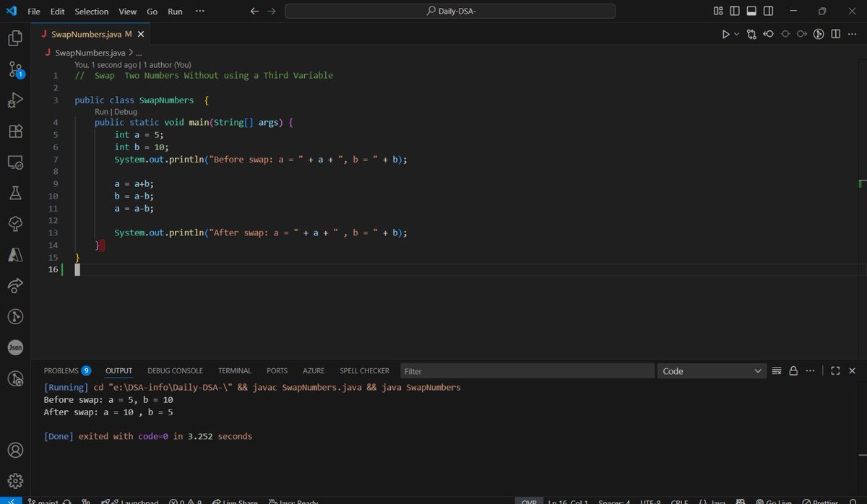Open editor More Actions ellipsis
Image resolution: width=867 pixels, height=504 pixels.
(853, 34)
